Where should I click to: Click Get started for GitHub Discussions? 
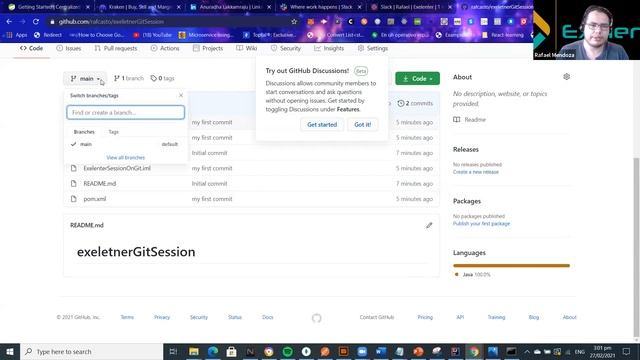pos(322,124)
